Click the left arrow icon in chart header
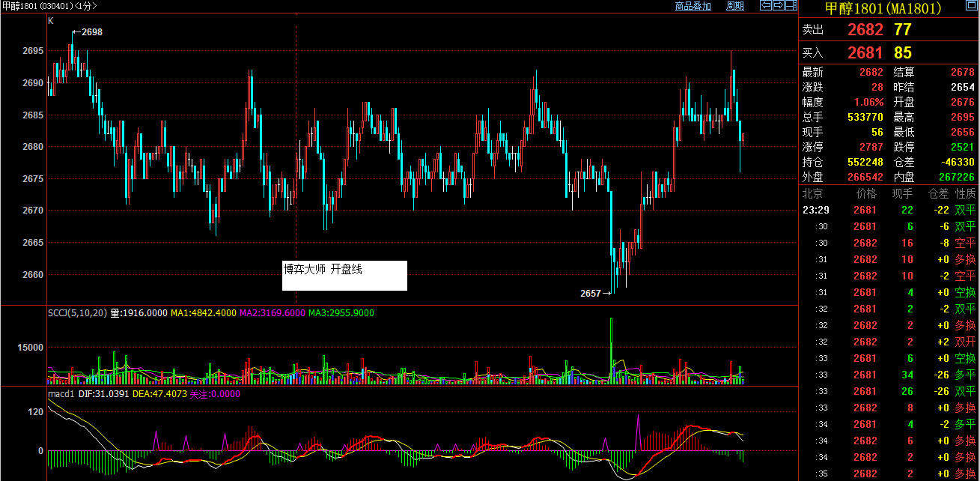980x481 pixels. tap(766, 6)
